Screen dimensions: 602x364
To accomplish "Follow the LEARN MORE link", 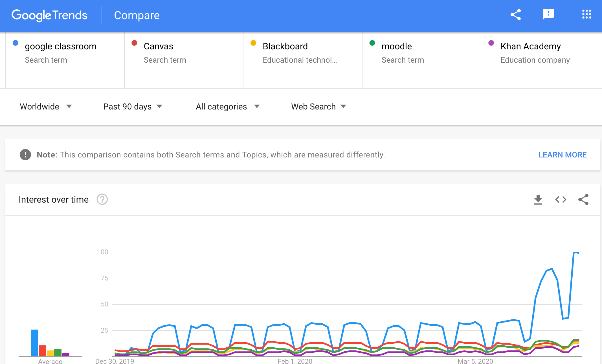I will tap(562, 155).
